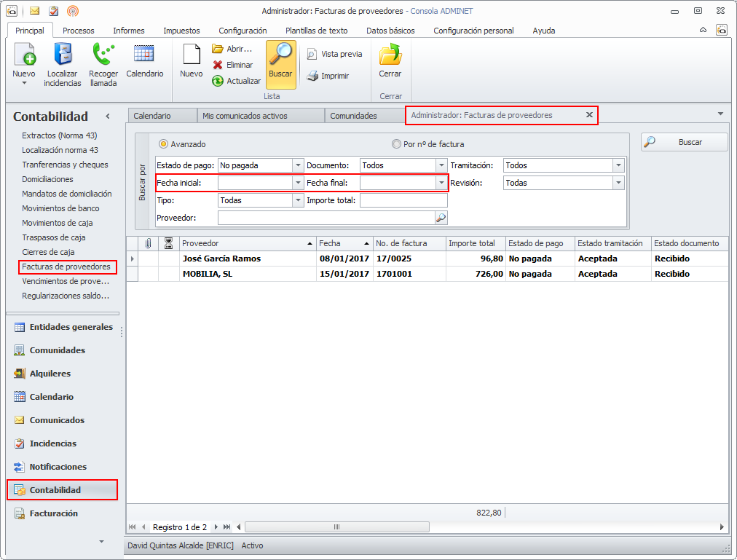
Task: Click Abrir folder icon
Action: click(x=217, y=49)
